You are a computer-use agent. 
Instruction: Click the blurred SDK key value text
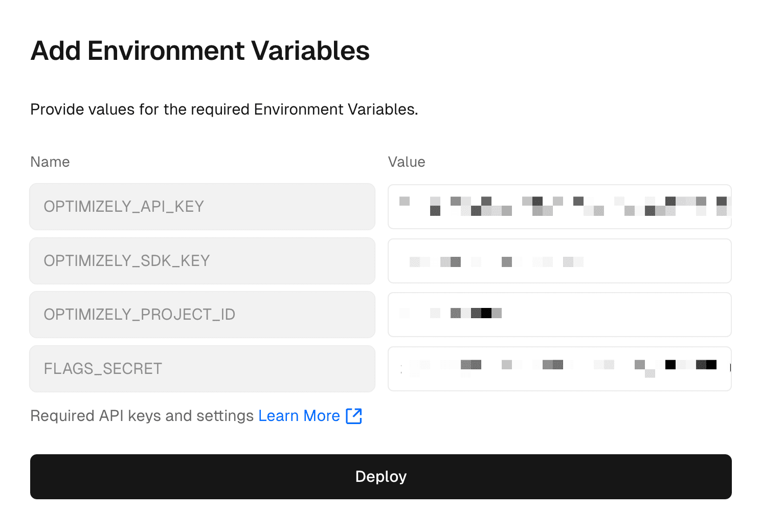click(496, 262)
